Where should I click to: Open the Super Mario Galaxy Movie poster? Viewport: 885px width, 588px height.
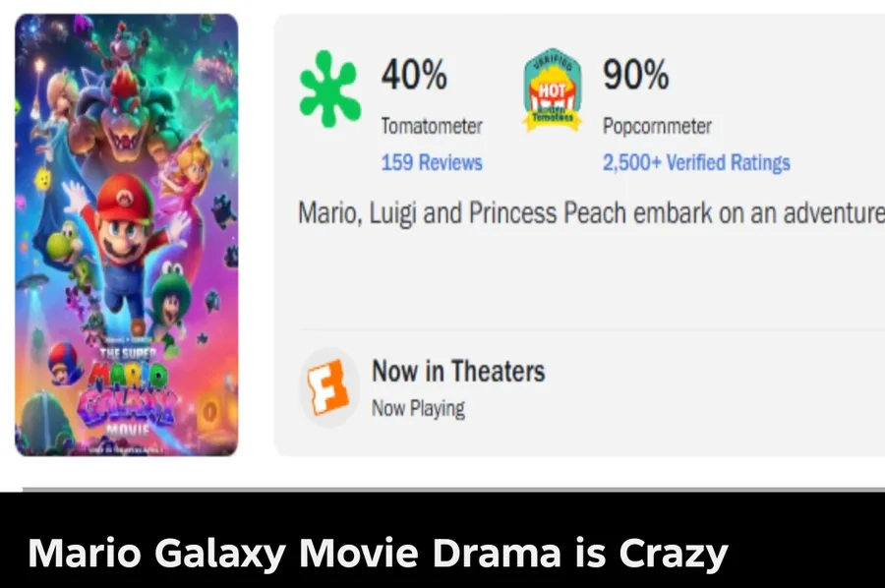tap(127, 234)
